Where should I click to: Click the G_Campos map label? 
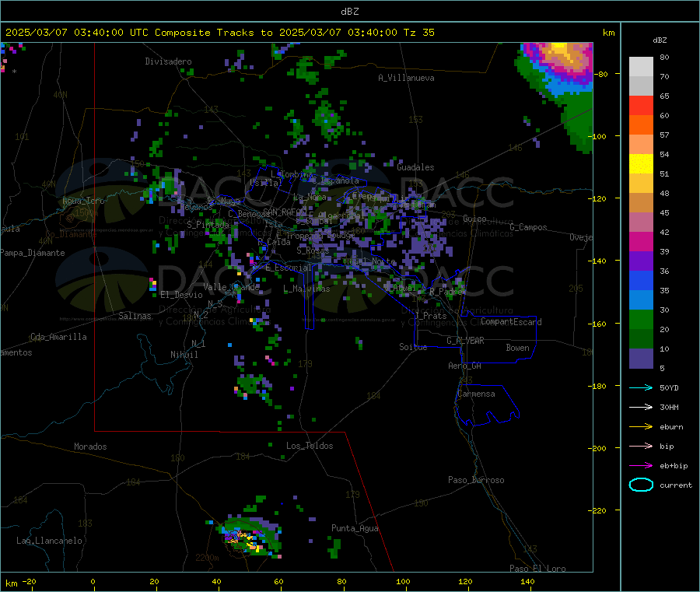click(528, 227)
